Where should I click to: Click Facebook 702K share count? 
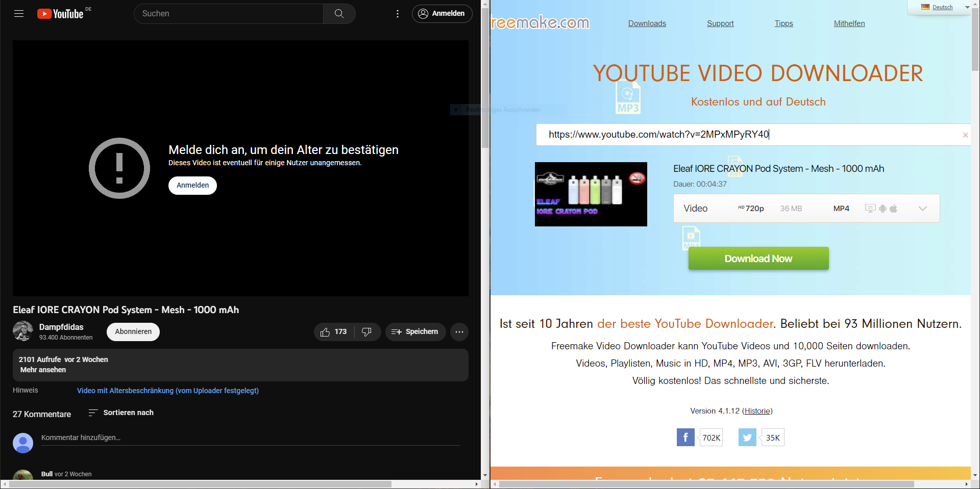click(711, 437)
